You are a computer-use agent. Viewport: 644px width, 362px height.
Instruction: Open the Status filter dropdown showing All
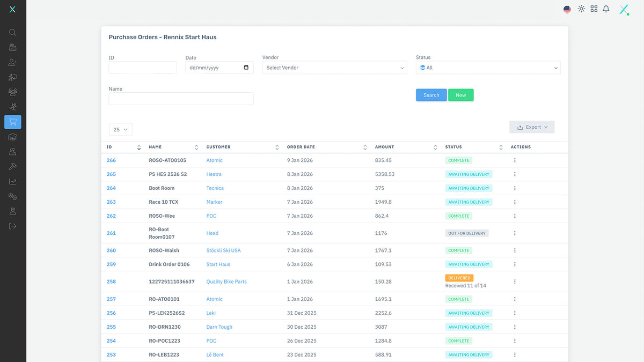pos(488,68)
